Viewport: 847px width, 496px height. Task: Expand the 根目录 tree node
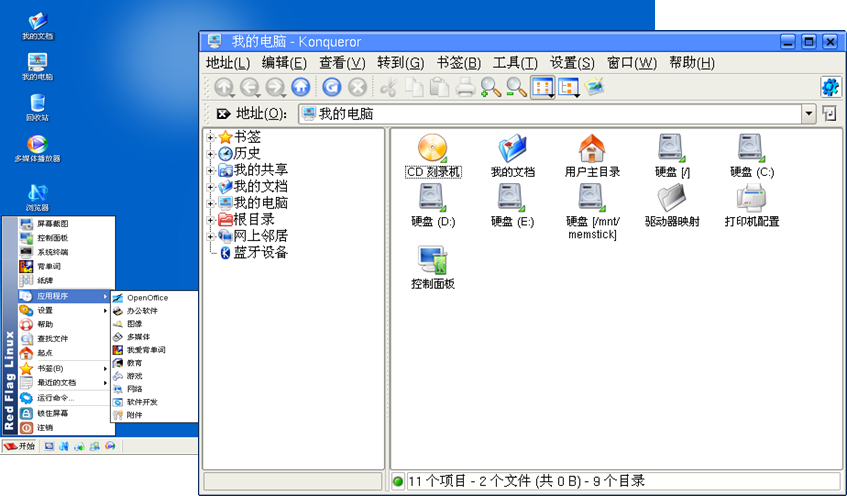211,220
